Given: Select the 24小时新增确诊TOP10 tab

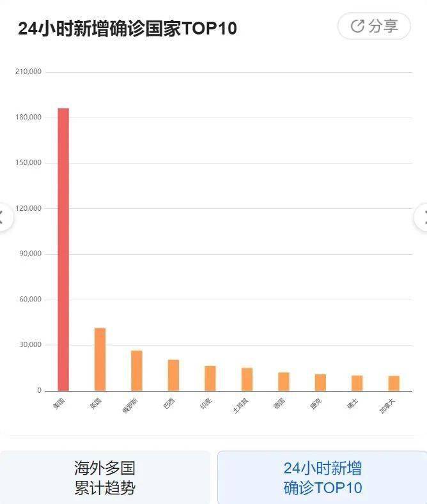Looking at the screenshot, I should [322, 478].
